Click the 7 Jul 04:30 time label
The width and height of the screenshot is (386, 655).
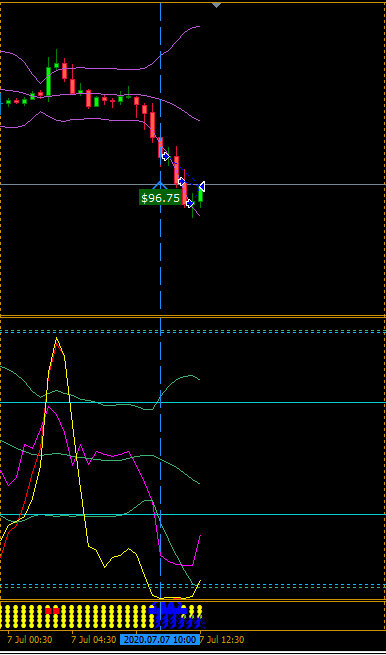point(94,640)
